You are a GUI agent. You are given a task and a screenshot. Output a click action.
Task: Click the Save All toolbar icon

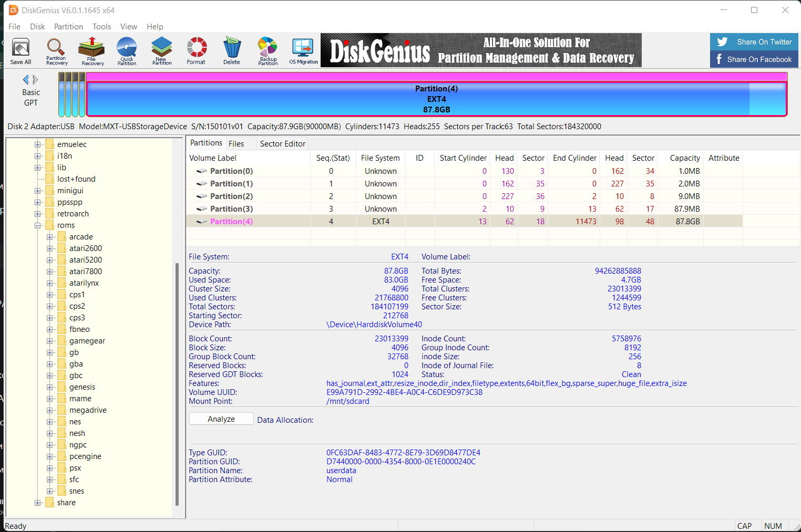20,51
